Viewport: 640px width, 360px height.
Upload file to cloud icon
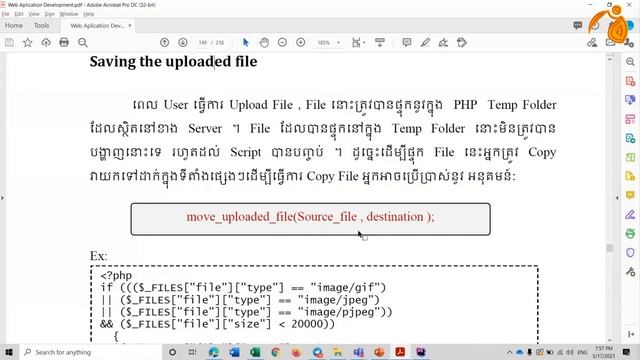pos(46,42)
